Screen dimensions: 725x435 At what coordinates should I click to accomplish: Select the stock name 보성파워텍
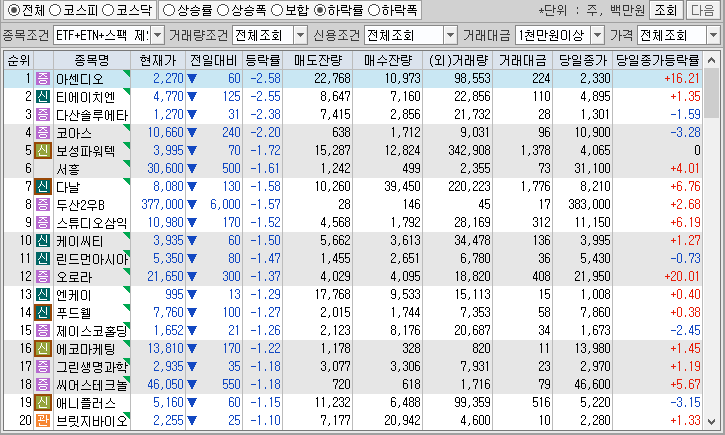click(x=86, y=151)
